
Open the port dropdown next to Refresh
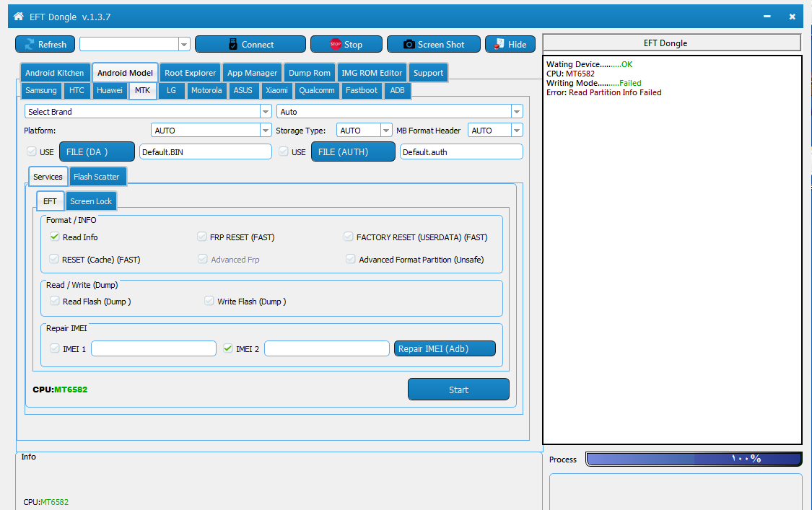(184, 45)
